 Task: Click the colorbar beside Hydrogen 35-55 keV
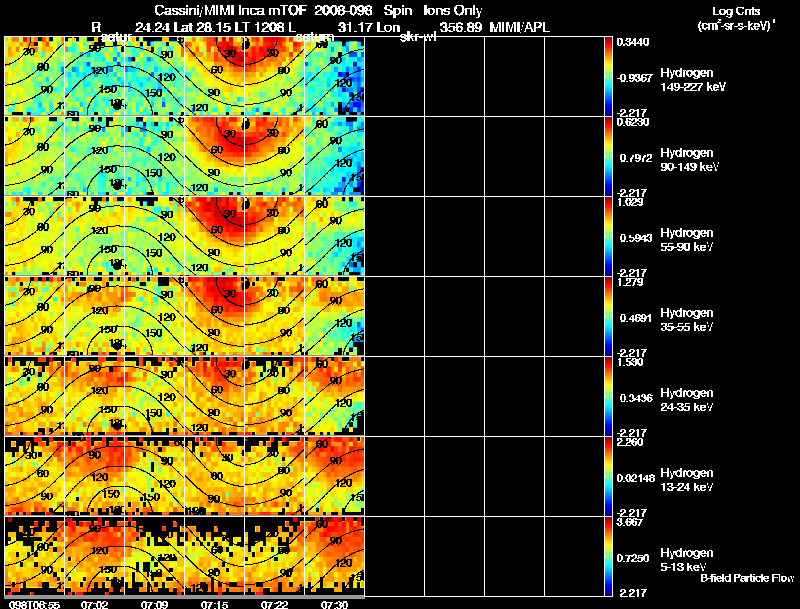click(608, 316)
